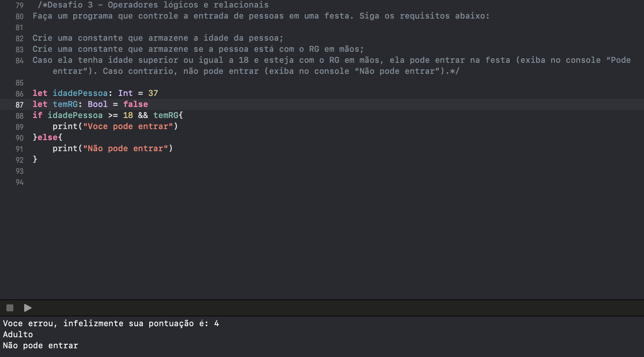This screenshot has height=357, width=644.
Task: Click the console output line "Adulto"
Action: 18,334
